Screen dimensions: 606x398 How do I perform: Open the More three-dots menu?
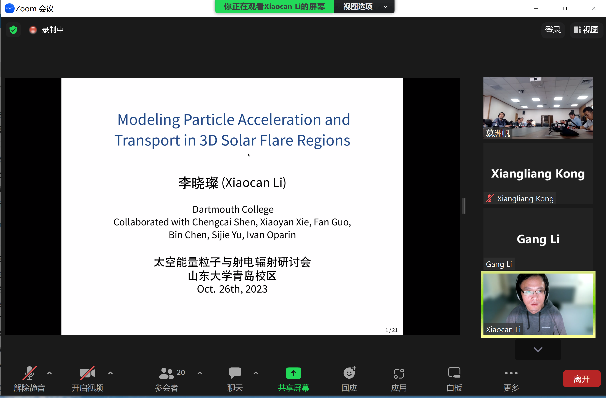[x=511, y=373]
